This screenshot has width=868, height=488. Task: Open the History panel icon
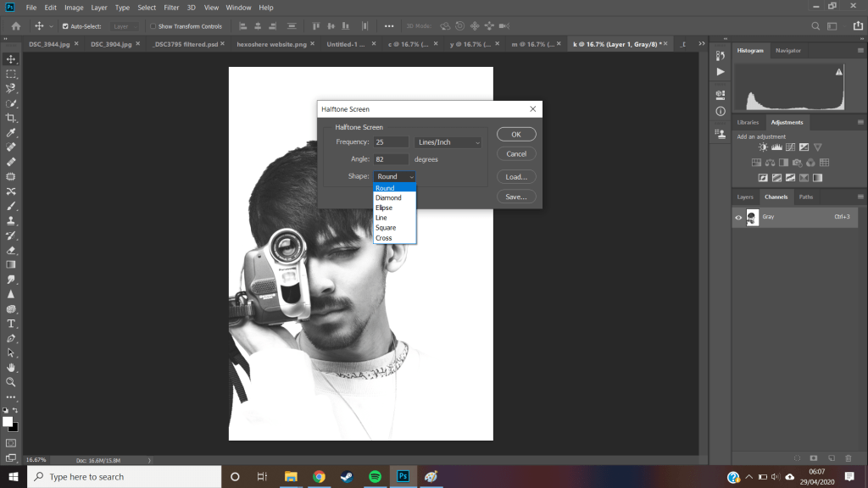click(x=721, y=57)
